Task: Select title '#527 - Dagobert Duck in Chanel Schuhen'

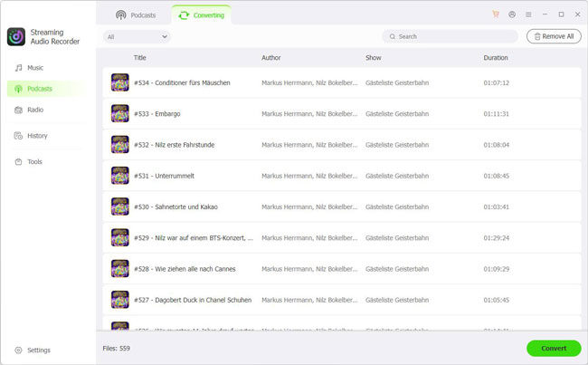Action: pyautogui.click(x=193, y=300)
